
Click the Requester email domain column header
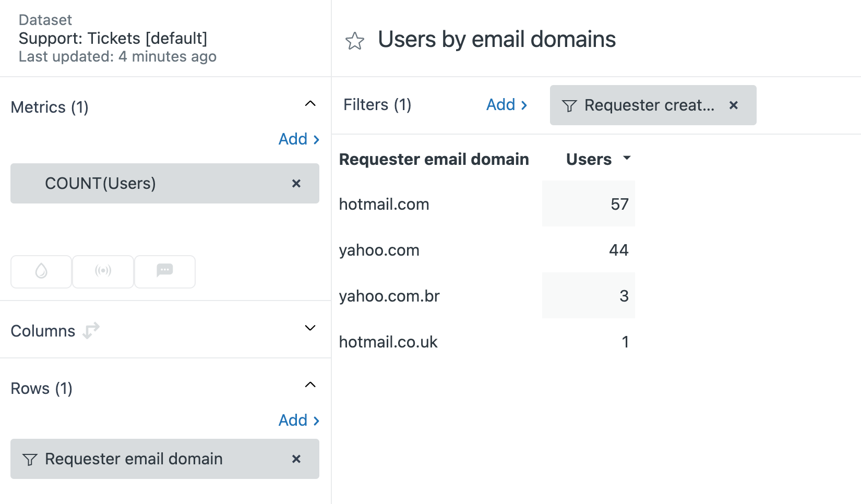coord(434,159)
